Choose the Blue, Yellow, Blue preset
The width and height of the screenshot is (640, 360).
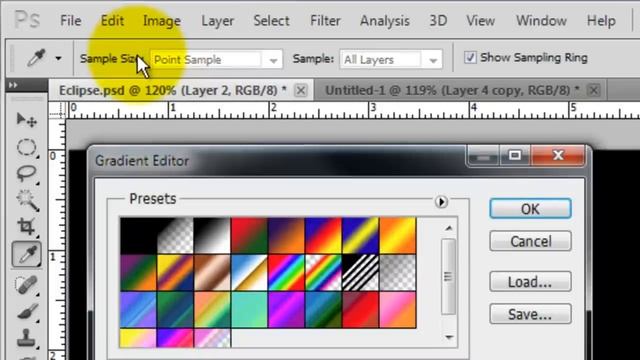point(361,236)
